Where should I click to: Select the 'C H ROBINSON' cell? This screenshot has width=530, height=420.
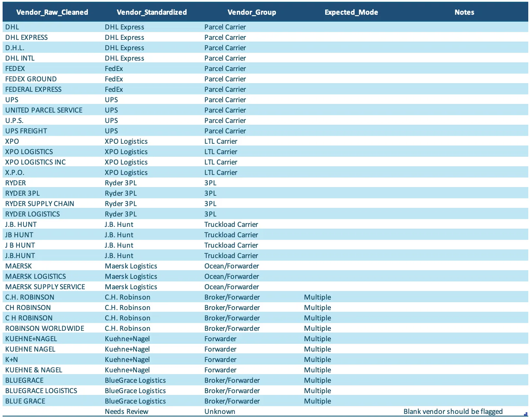(52, 318)
